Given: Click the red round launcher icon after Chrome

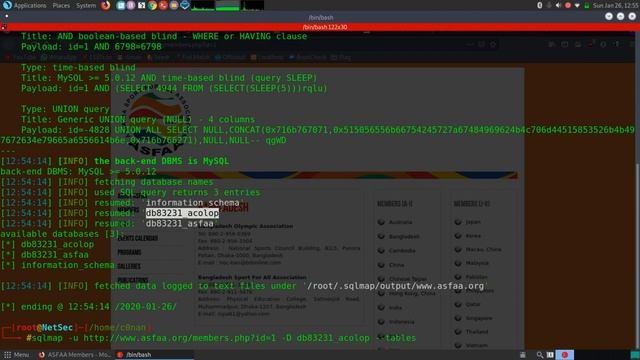Looking at the screenshot, I should tap(163, 5).
